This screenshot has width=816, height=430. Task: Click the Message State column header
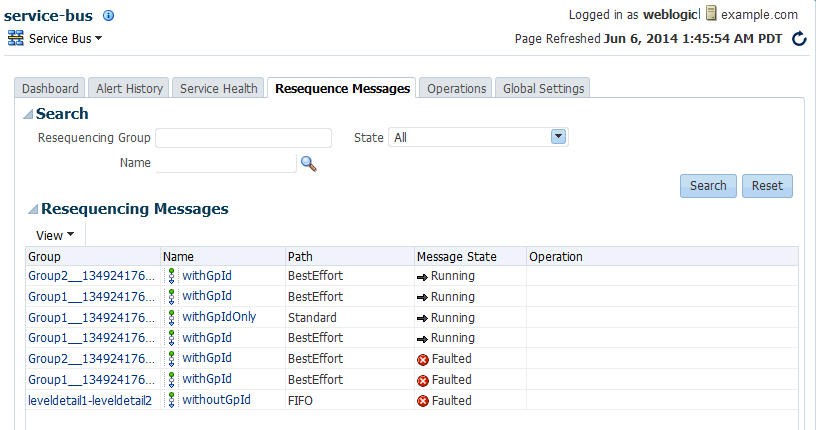[470, 257]
